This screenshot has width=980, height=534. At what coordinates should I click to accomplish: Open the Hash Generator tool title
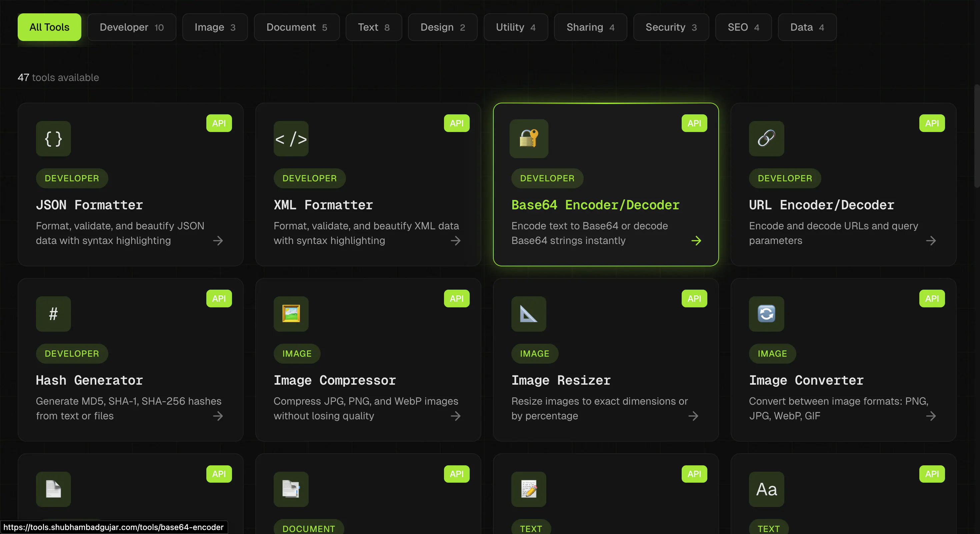coord(89,380)
